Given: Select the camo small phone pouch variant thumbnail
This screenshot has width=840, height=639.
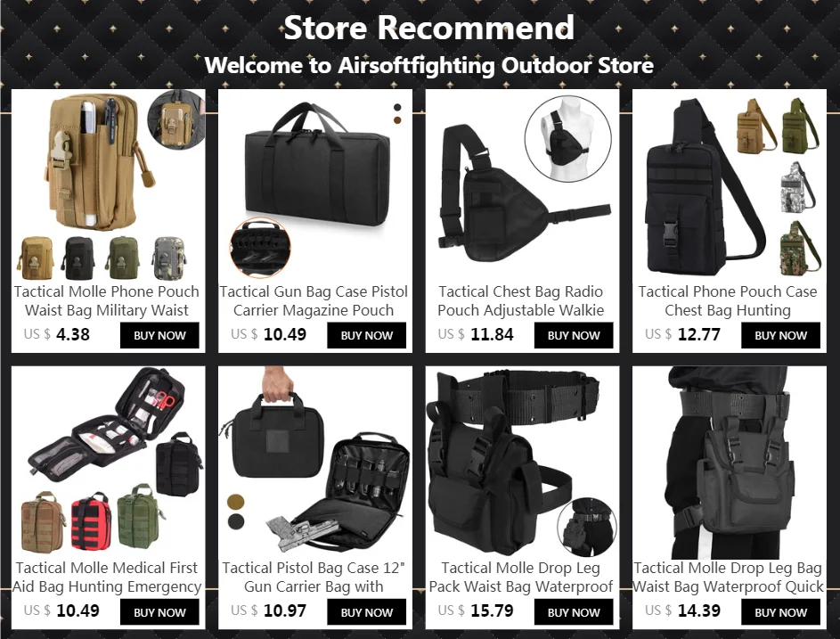Looking at the screenshot, I should (x=170, y=259).
